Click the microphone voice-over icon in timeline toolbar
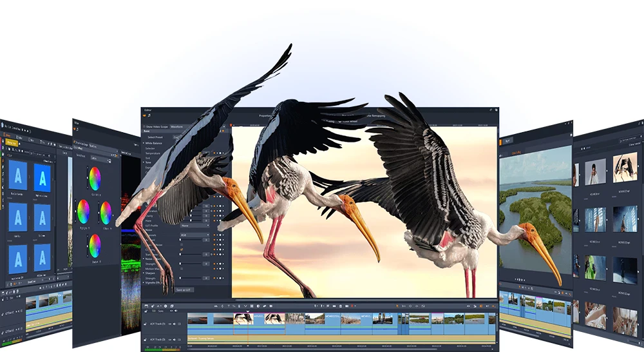 [240, 306]
